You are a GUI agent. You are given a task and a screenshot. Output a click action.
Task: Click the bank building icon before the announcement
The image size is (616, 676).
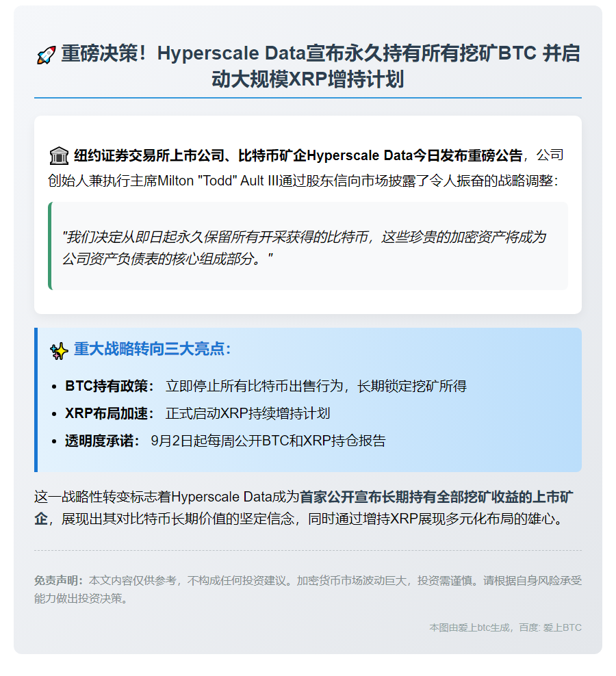pos(60,155)
